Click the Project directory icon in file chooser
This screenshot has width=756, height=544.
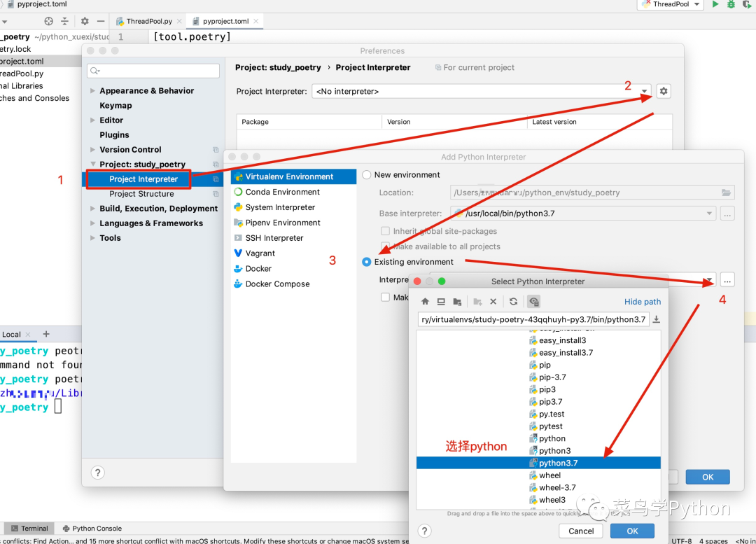coord(457,302)
